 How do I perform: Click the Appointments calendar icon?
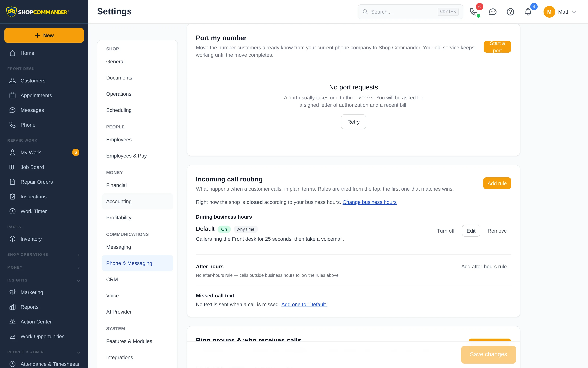click(12, 95)
